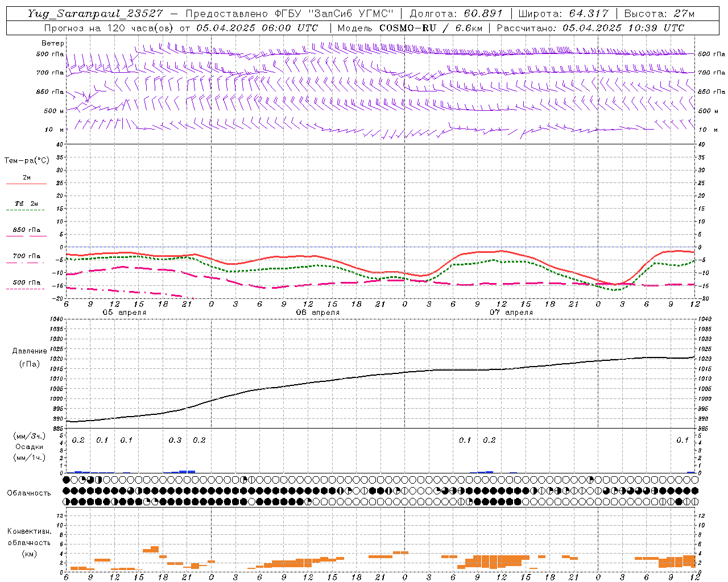Click the Модель COSMO-RU / 6.6км text

(409, 28)
